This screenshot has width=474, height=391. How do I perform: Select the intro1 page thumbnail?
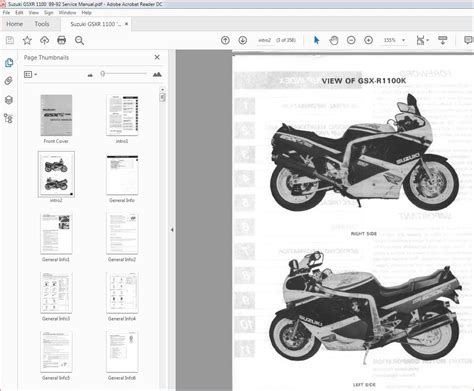[x=122, y=115]
